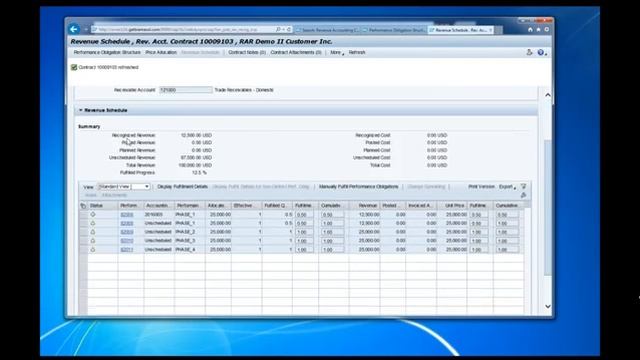The image size is (640, 360).
Task: Open the More menu dropdown
Action: tap(337, 52)
